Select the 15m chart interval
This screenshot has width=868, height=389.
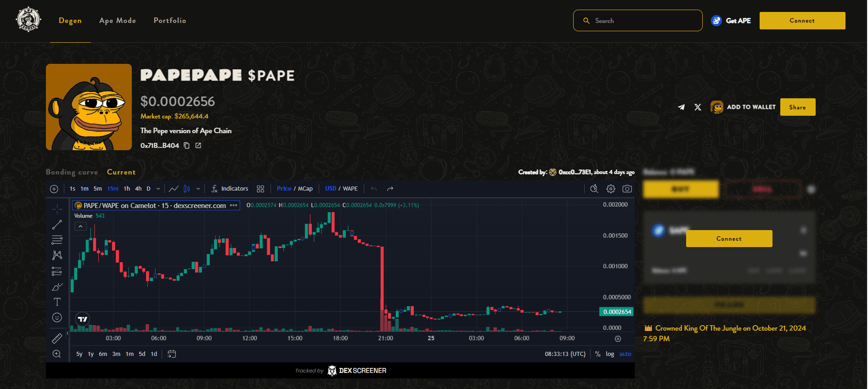pos(113,189)
